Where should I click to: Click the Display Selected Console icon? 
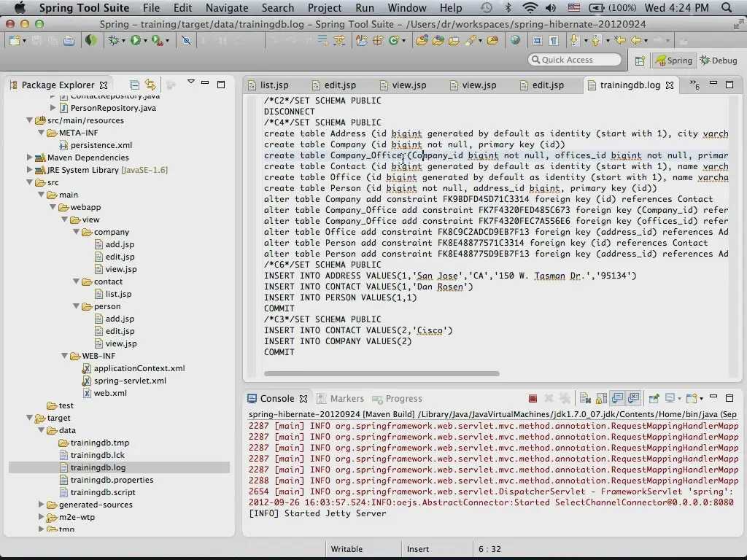point(670,399)
